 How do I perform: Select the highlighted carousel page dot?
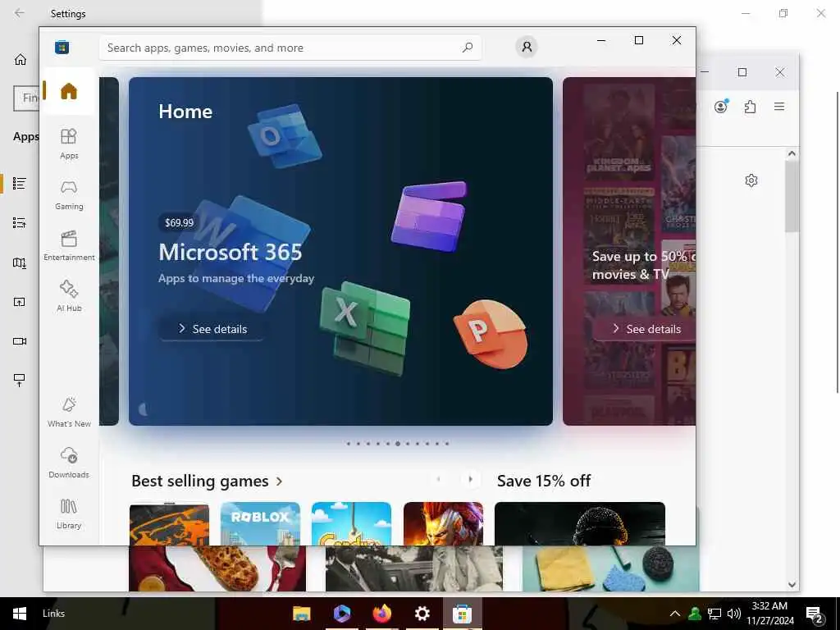398,444
